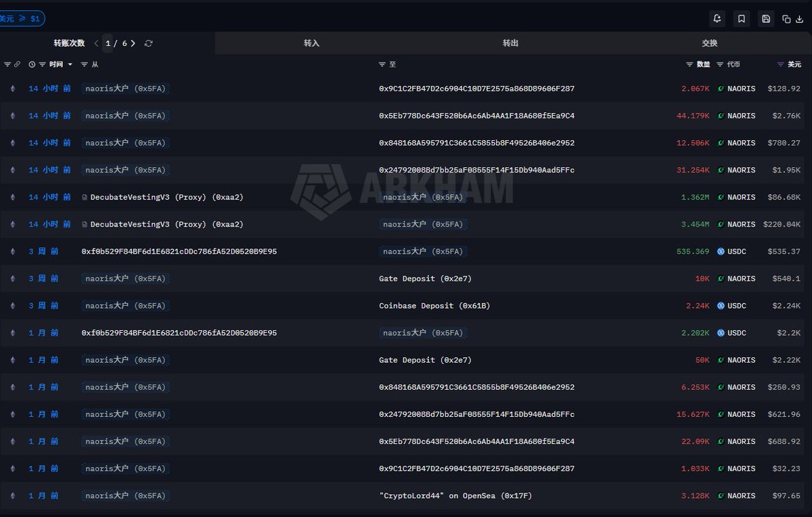Switch to the 转账次数 tab
Viewport: 812px width, 517px height.
pos(70,43)
